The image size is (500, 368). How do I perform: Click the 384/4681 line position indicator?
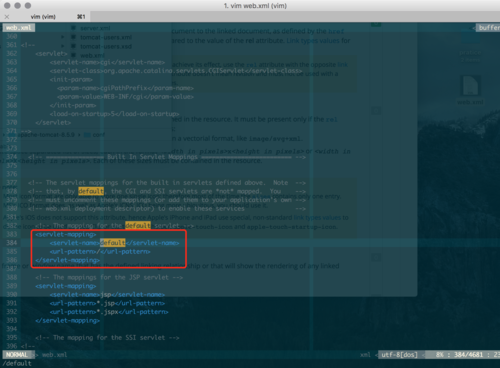pos(468,355)
